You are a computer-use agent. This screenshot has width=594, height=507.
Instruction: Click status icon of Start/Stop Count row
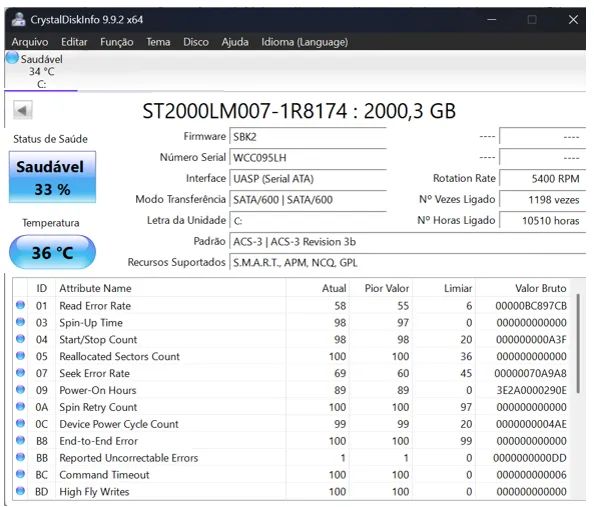pos(20,339)
